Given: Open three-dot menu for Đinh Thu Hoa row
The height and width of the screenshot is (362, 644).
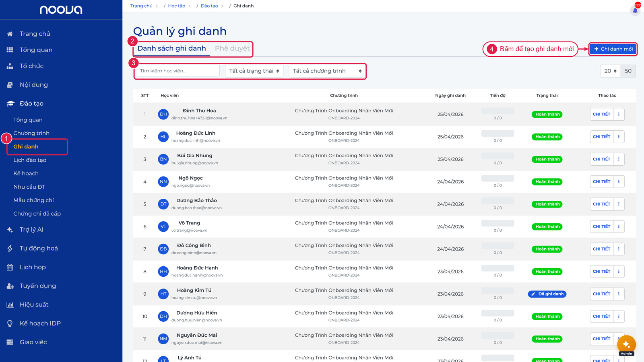Looking at the screenshot, I should 619,114.
